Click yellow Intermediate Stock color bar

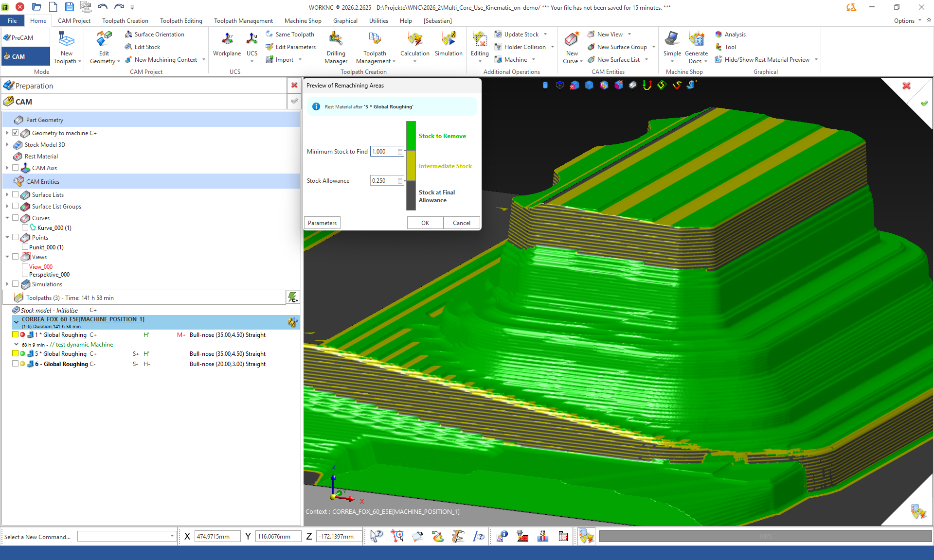411,166
